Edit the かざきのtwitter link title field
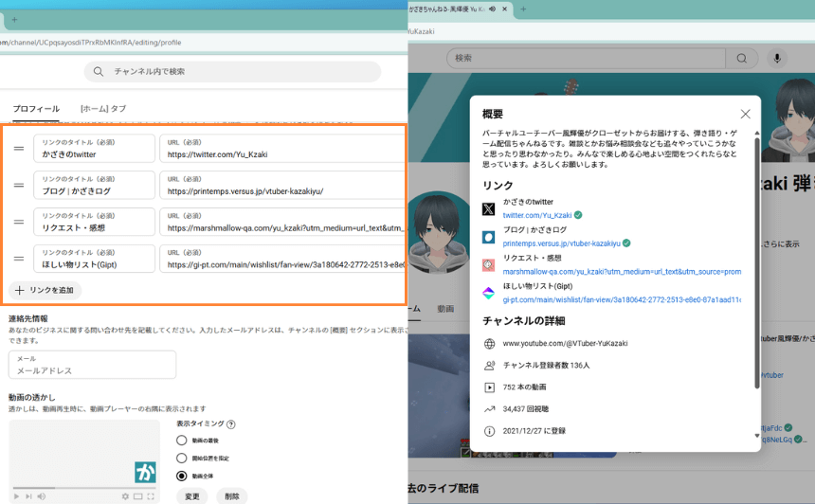The height and width of the screenshot is (504, 815). point(94,149)
